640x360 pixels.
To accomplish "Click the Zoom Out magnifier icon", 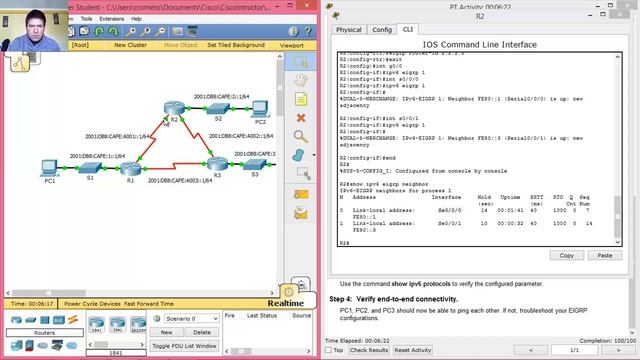I will [x=161, y=31].
